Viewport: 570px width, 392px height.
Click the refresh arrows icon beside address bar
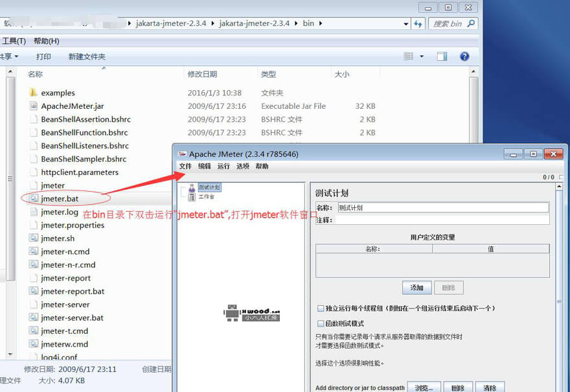(x=418, y=23)
